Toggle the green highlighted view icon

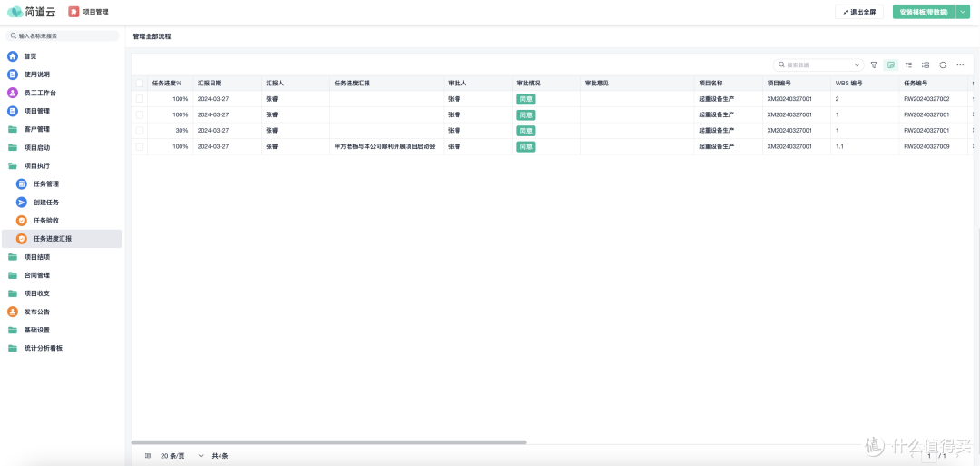pyautogui.click(x=891, y=65)
